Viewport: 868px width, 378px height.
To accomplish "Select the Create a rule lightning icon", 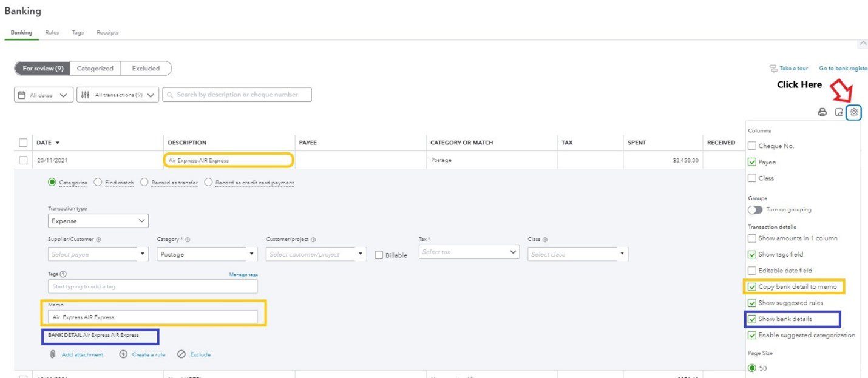I will pos(123,354).
